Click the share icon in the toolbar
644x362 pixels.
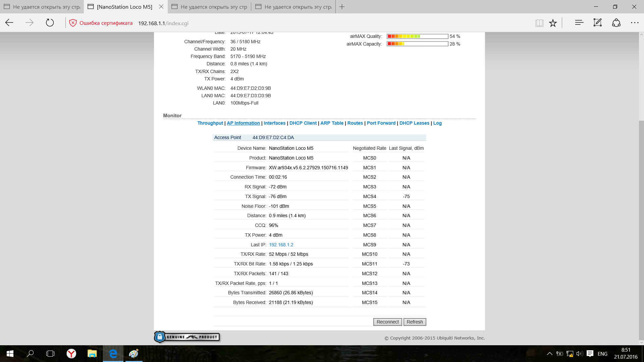tap(616, 23)
